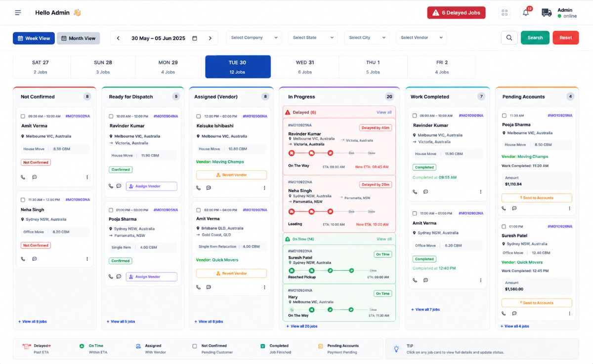This screenshot has width=593, height=364.
Task: Expand the Select Company dropdown
Action: (254, 38)
